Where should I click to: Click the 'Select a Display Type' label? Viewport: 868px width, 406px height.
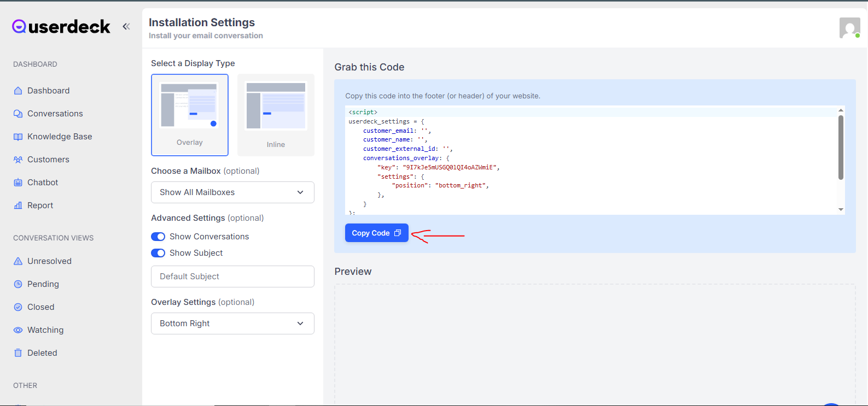193,63
